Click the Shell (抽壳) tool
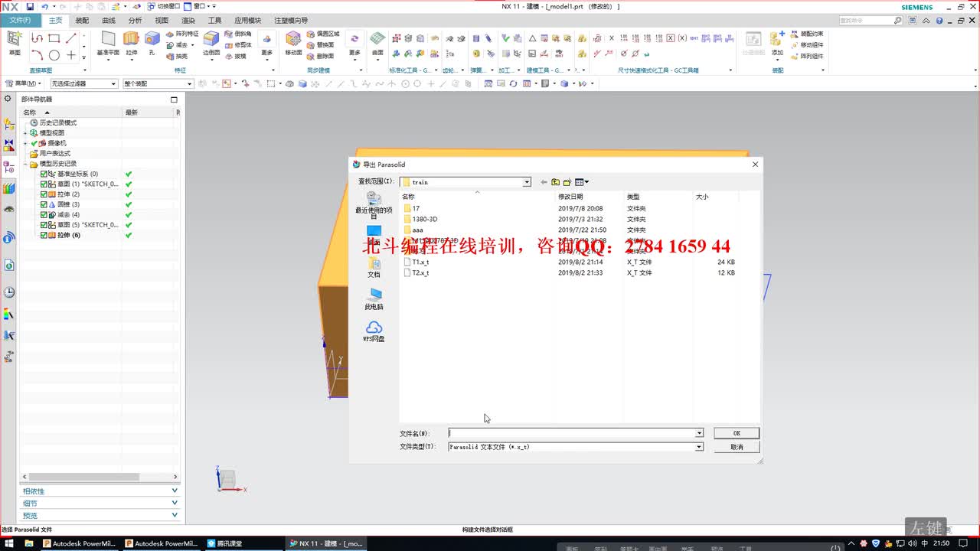 (177, 56)
